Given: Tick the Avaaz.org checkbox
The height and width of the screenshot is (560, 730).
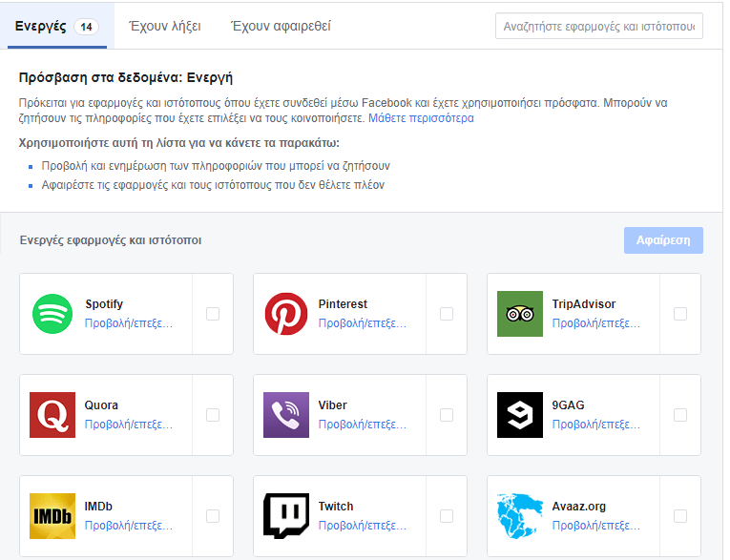Looking at the screenshot, I should (x=680, y=516).
